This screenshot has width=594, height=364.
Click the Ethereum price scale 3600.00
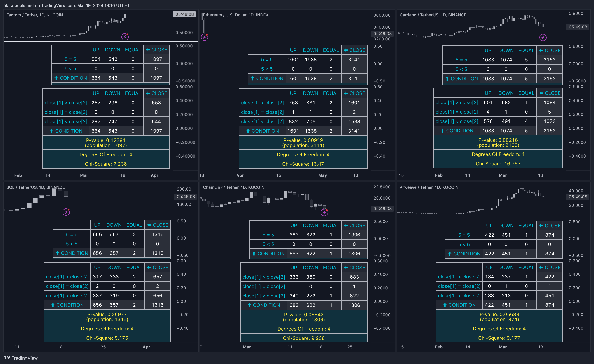[x=382, y=15]
